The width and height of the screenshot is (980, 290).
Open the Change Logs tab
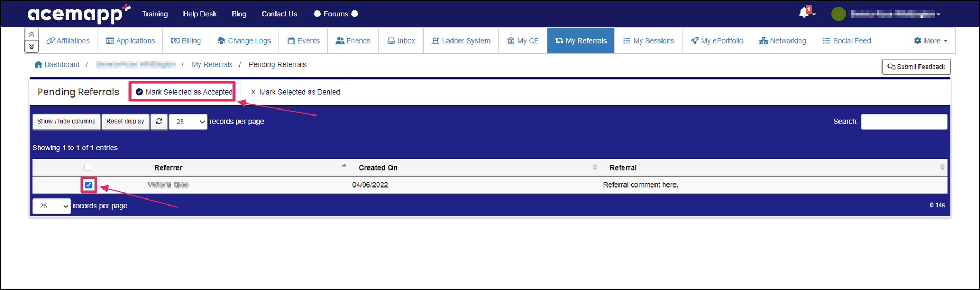tap(244, 41)
